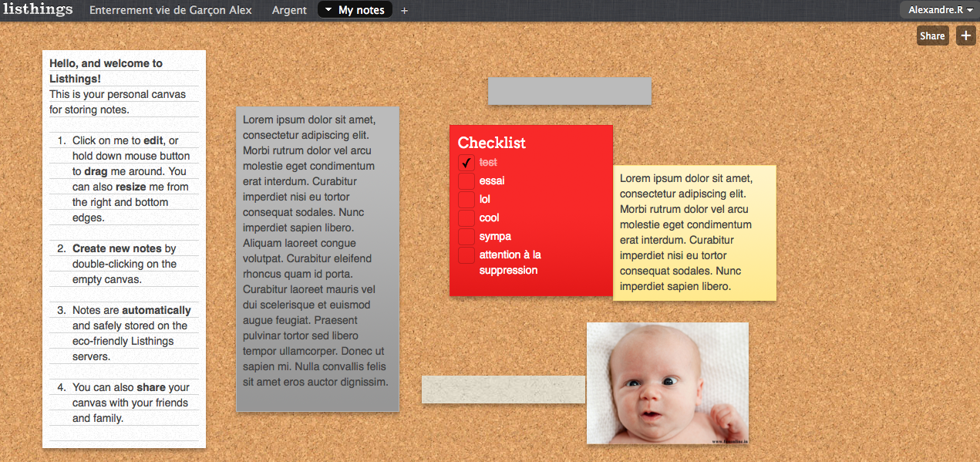Viewport: 980px width, 462px height.
Task: Click the baby photo note
Action: click(x=667, y=383)
